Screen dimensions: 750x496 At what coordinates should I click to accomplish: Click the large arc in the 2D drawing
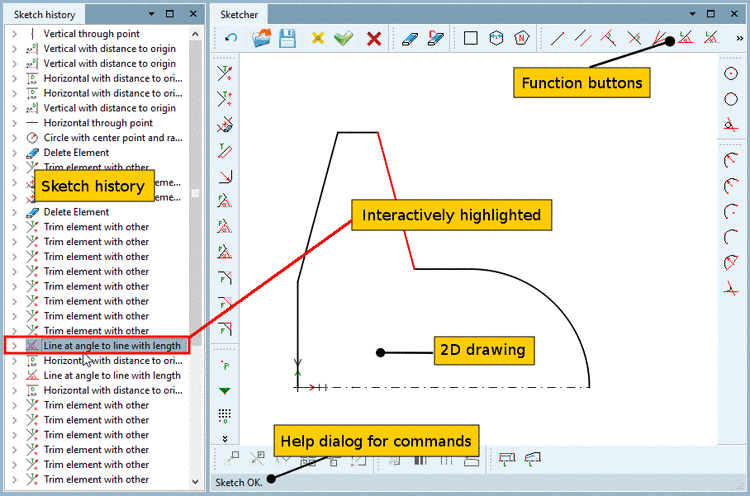pyautogui.click(x=555, y=306)
